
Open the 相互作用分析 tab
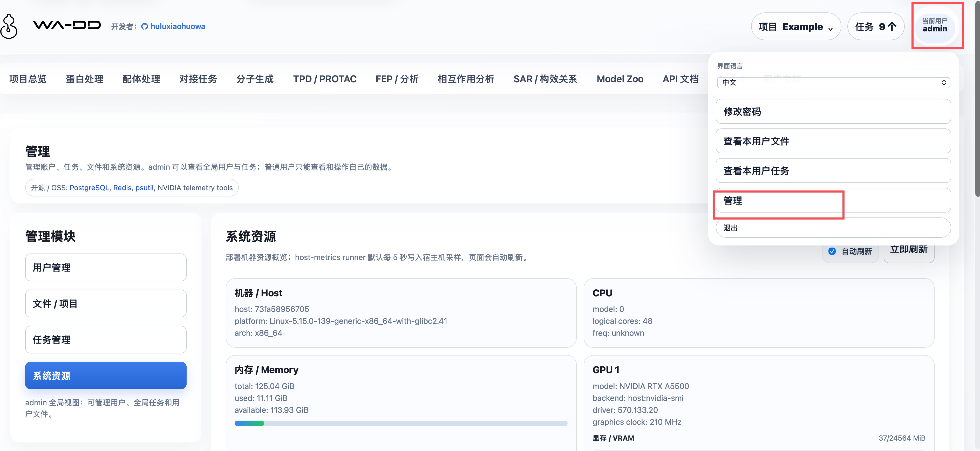pyautogui.click(x=466, y=79)
